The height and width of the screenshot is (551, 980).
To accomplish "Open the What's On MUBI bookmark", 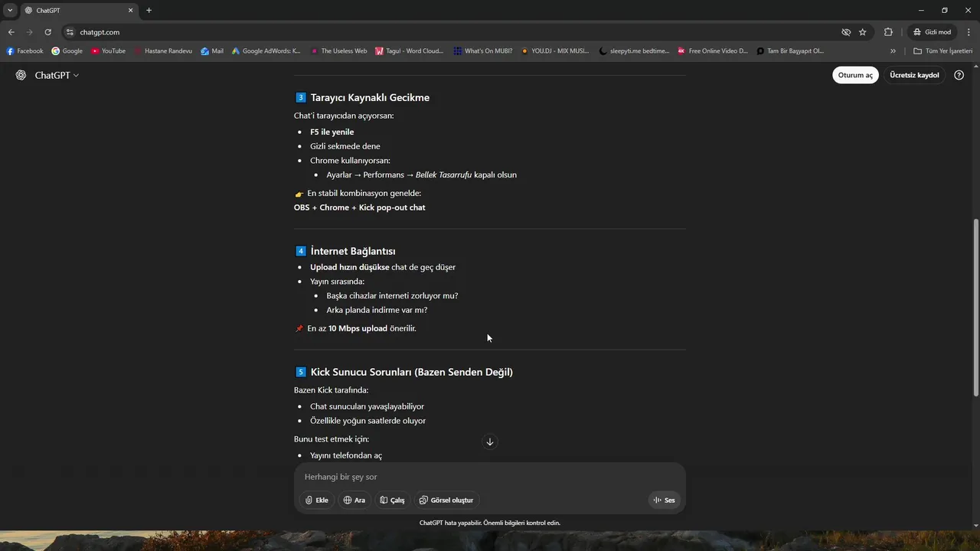I will (482, 51).
